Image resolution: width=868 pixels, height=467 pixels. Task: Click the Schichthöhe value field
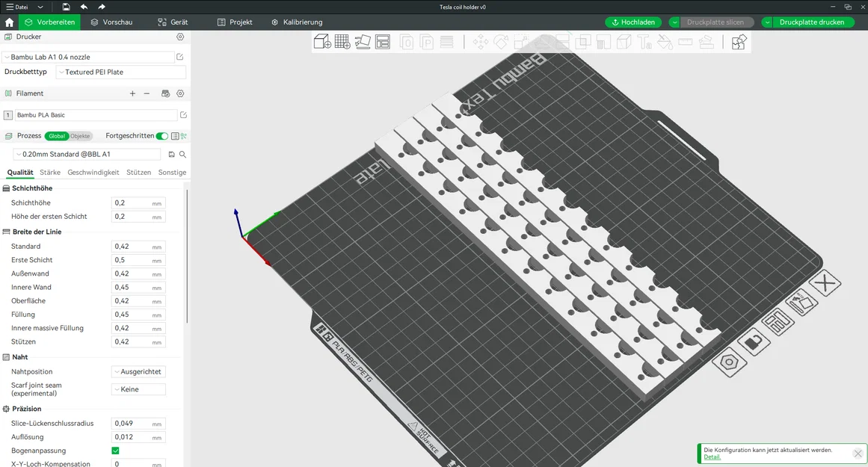click(x=138, y=203)
